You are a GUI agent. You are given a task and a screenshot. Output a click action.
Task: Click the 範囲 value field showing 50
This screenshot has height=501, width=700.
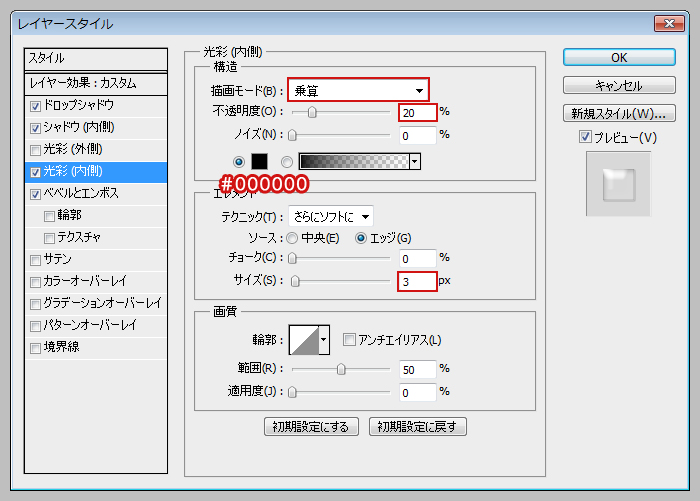tap(417, 370)
